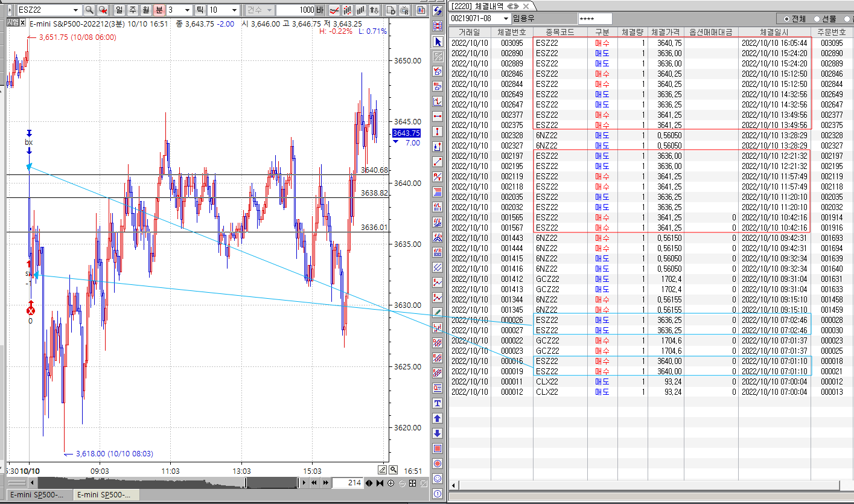The height and width of the screenshot is (504, 854).
Task: Click the account password input field
Action: [x=594, y=19]
